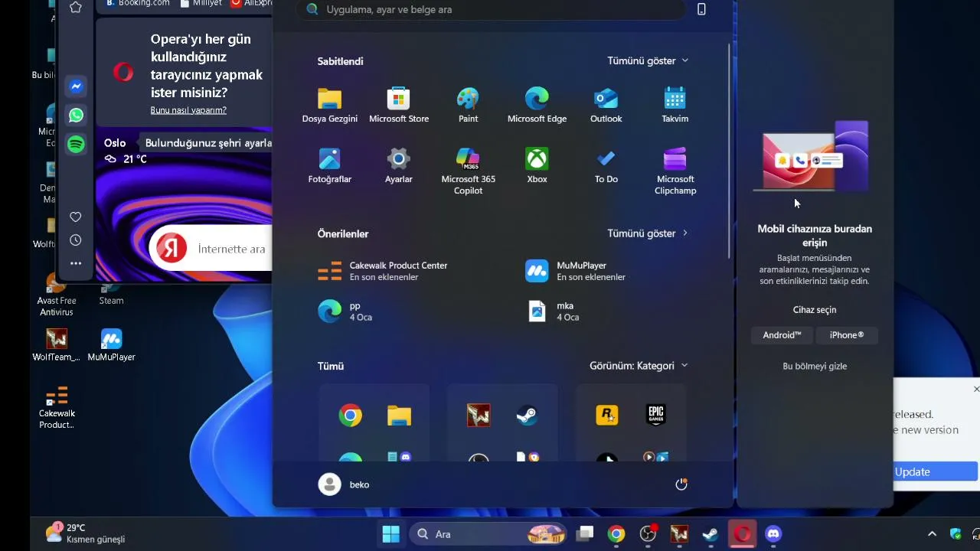Open Google Chrome from the taskbar
This screenshot has height=551, width=980.
tap(616, 534)
